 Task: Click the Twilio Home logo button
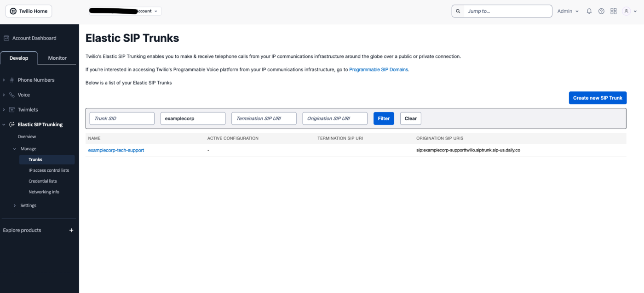[x=29, y=11]
